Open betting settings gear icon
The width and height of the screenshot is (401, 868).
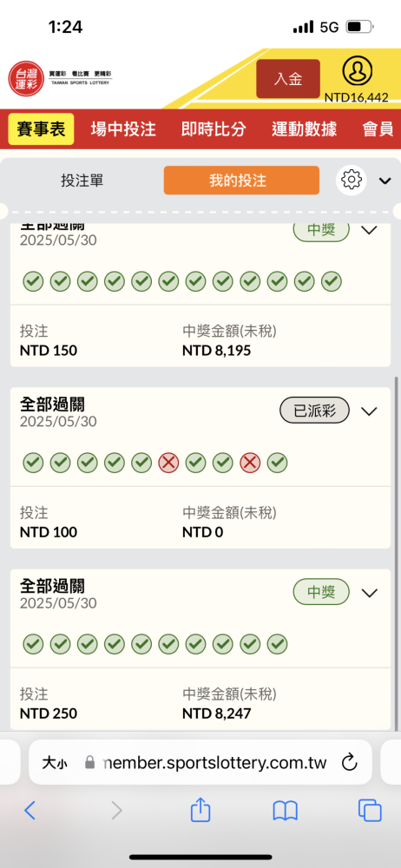pos(352,180)
